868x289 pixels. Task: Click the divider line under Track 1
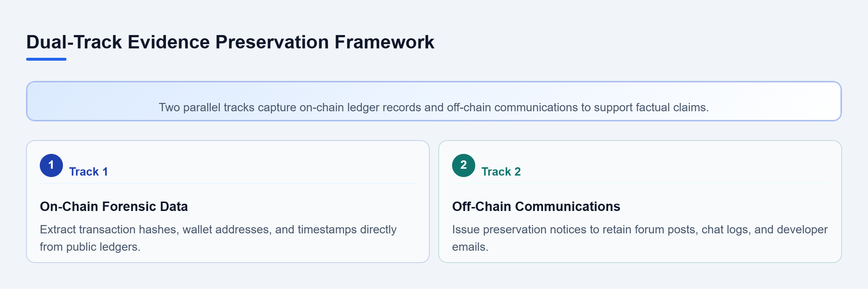[x=228, y=184]
